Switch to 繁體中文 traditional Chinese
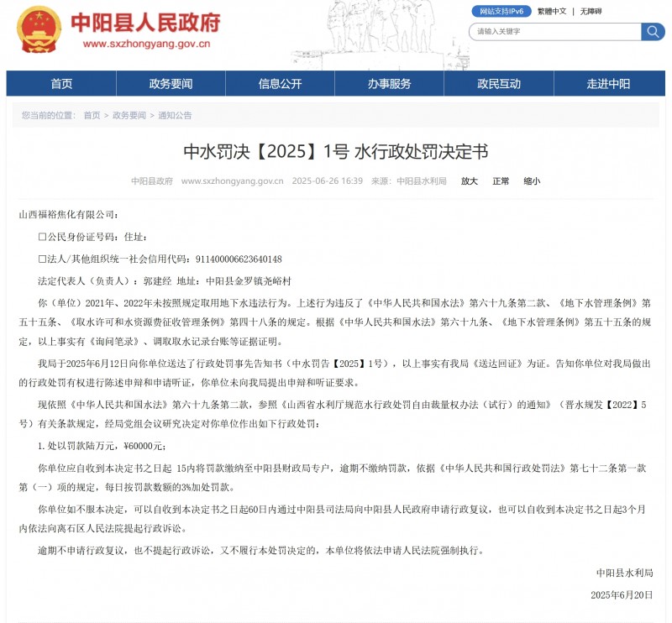Image resolution: width=672 pixels, height=623 pixels. [x=554, y=13]
